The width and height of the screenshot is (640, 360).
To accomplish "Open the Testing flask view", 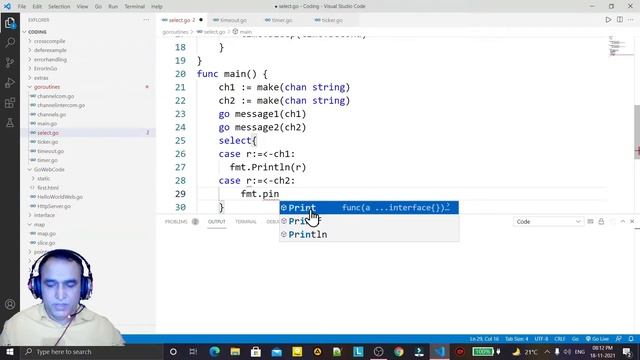I will (10, 122).
